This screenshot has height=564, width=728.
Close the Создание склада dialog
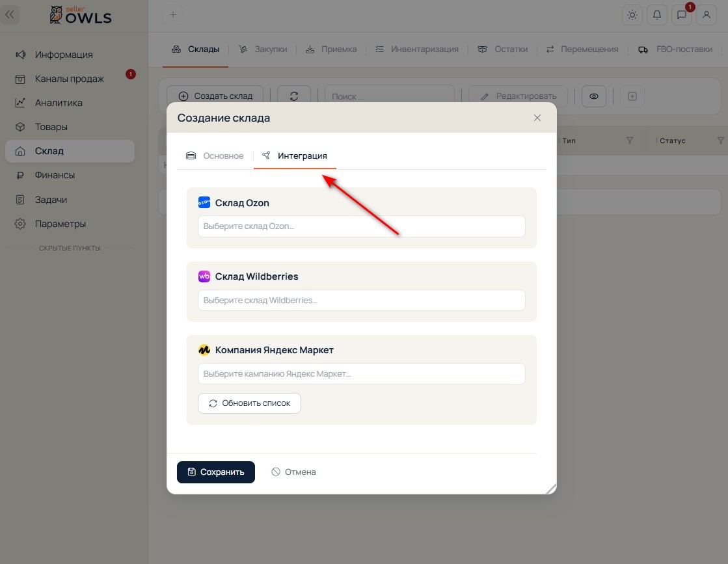click(537, 118)
